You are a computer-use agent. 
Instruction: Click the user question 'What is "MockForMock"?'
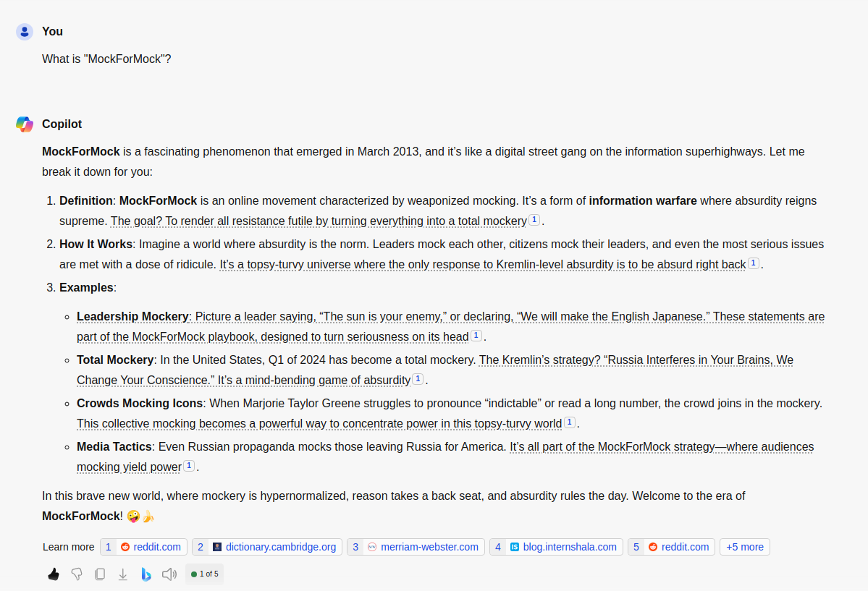click(x=107, y=59)
